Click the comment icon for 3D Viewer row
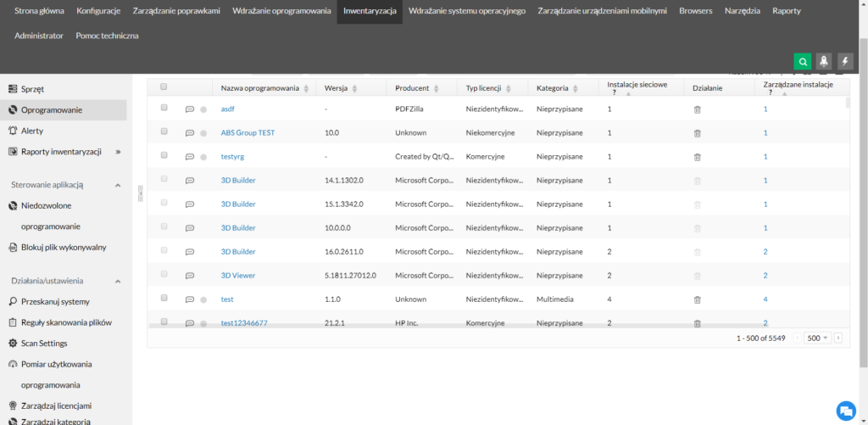Viewport: 868px width, 425px height. tap(190, 276)
